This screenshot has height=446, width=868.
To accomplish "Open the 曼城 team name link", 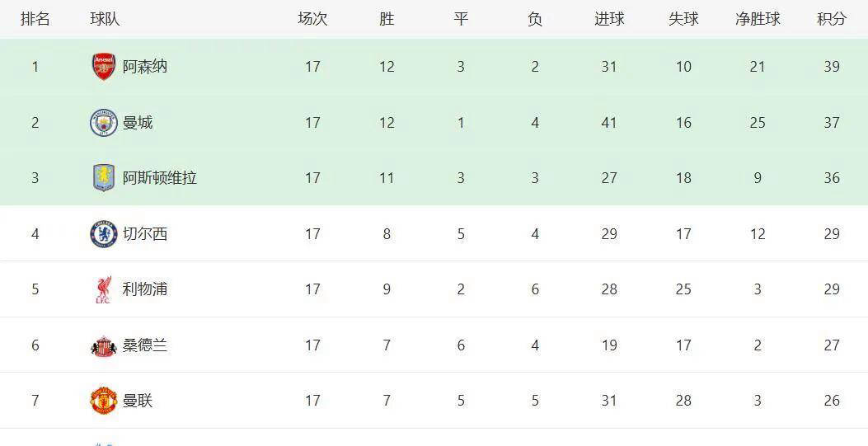I will coord(138,123).
